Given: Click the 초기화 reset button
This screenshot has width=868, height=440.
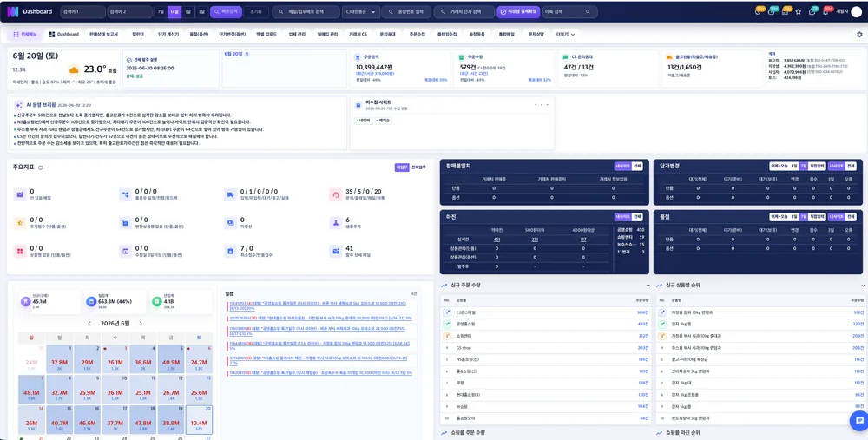Looking at the screenshot, I should pos(256,11).
